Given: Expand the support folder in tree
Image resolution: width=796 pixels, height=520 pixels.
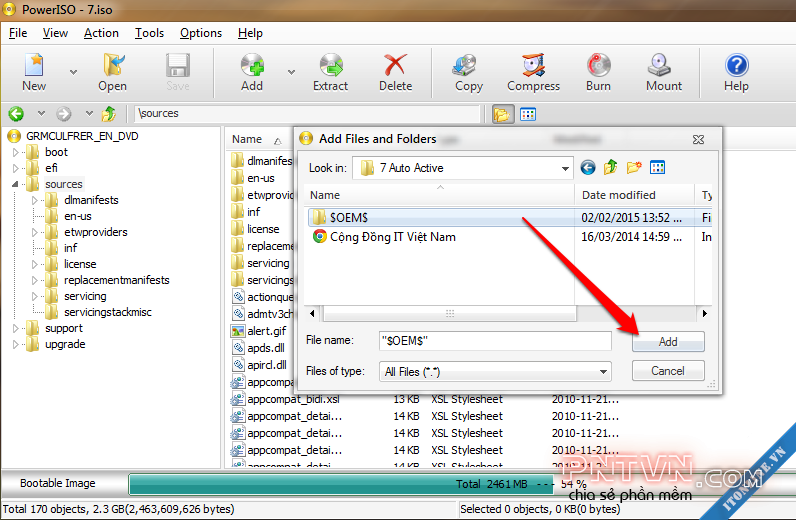Looking at the screenshot, I should click(x=15, y=328).
